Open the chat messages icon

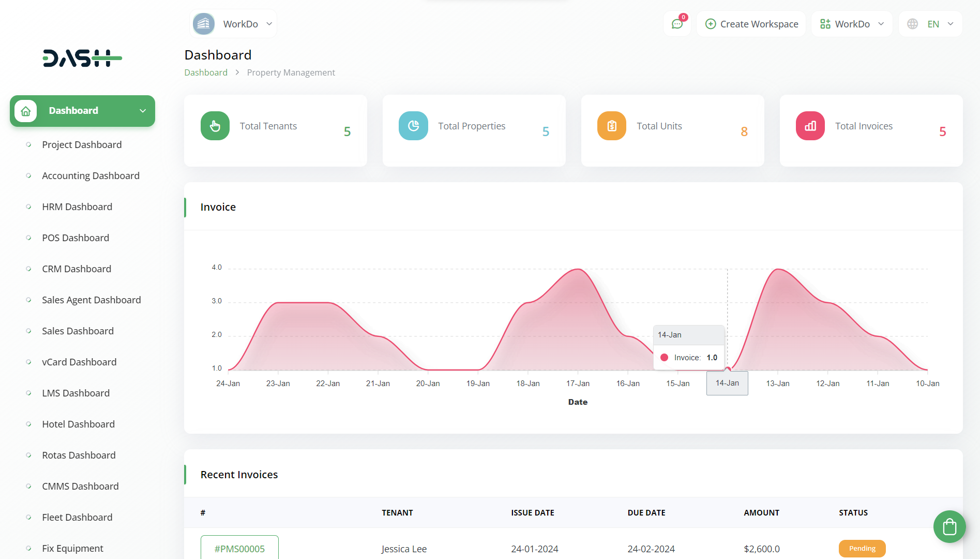coord(677,24)
